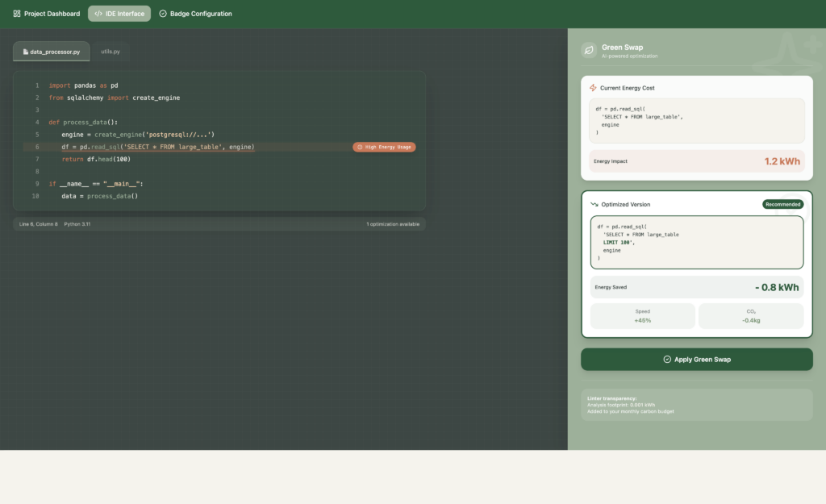Click the Project Dashboard grid icon
826x504 pixels.
[17, 14]
